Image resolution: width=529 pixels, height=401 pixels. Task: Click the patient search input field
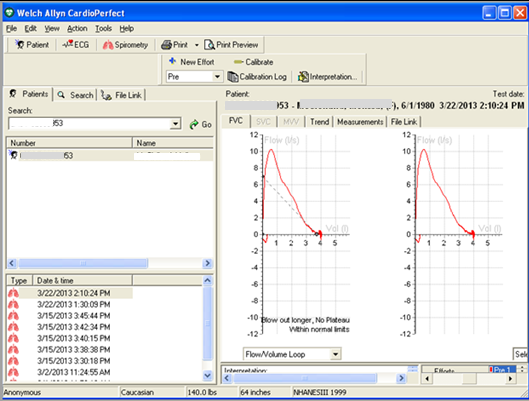(89, 123)
